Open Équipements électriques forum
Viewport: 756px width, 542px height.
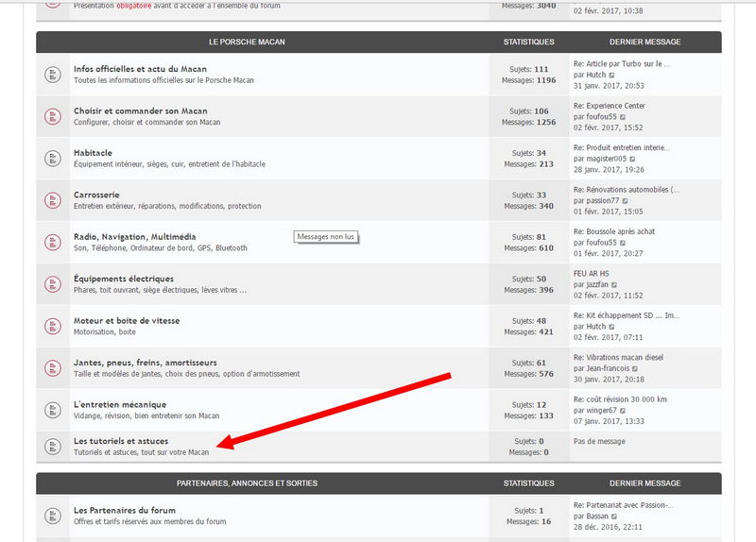coord(124,279)
